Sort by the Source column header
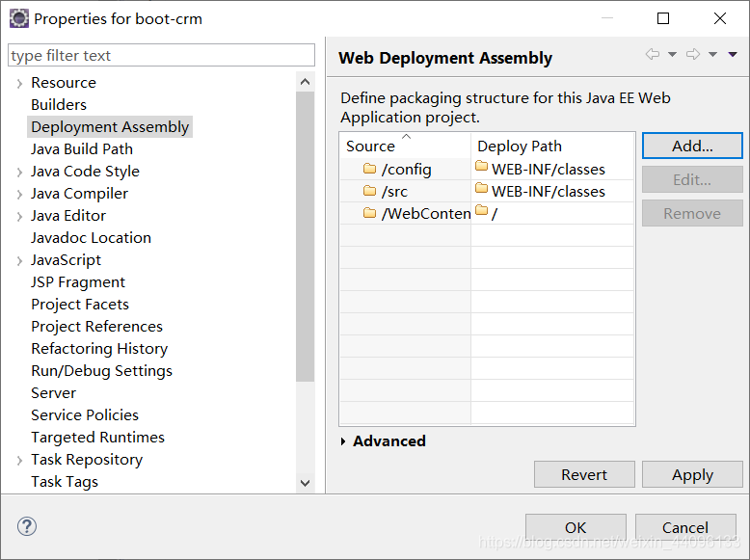The height and width of the screenshot is (560, 750). click(405, 146)
